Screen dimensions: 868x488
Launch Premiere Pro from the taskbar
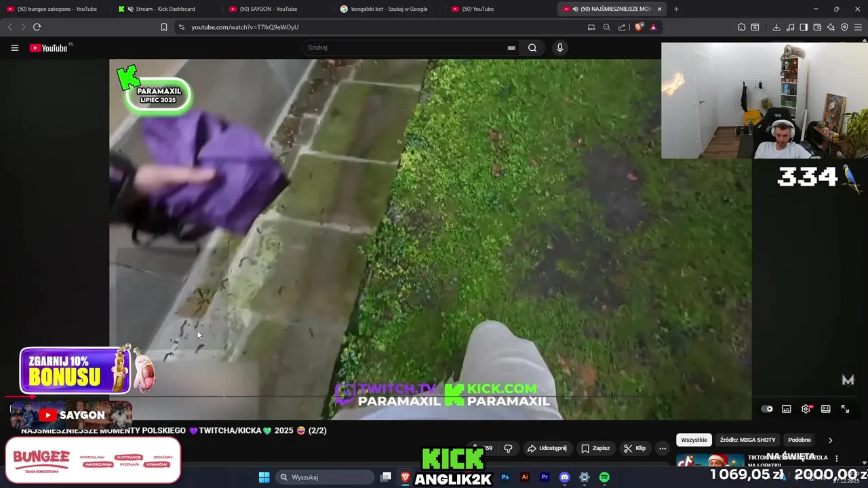(544, 477)
